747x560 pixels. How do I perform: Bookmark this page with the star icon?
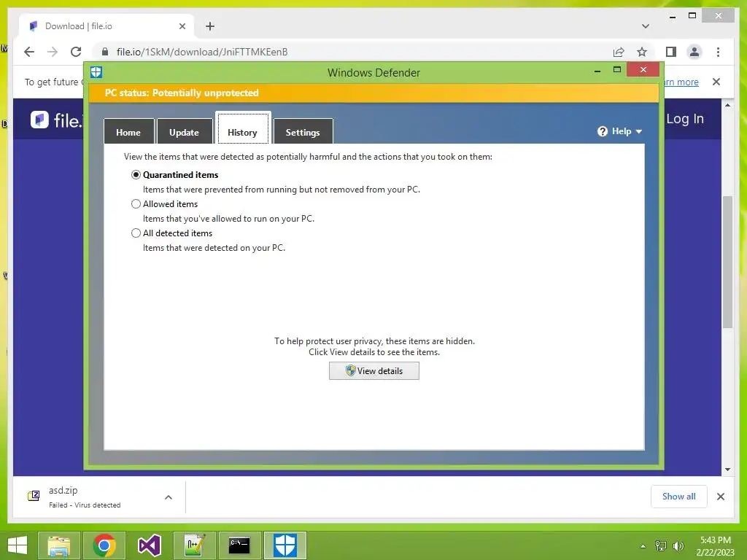pyautogui.click(x=642, y=52)
